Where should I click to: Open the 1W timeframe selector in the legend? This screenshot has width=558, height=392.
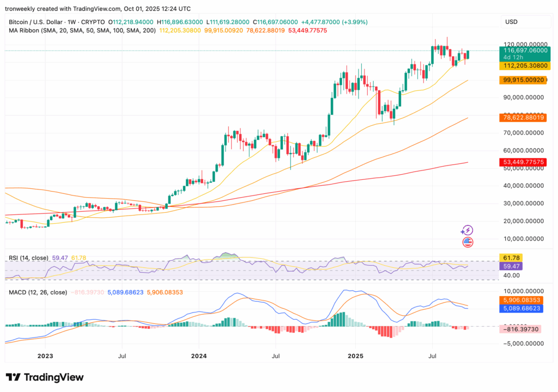click(x=71, y=20)
